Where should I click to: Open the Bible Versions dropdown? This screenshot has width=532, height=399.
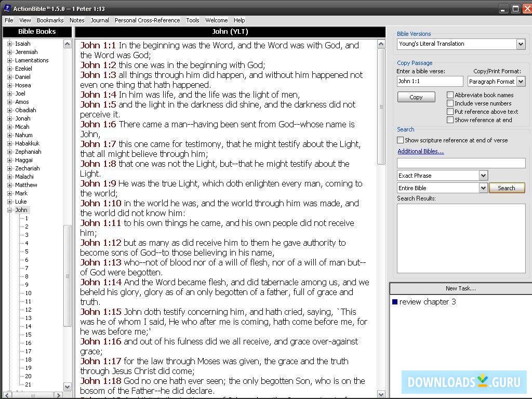click(521, 44)
